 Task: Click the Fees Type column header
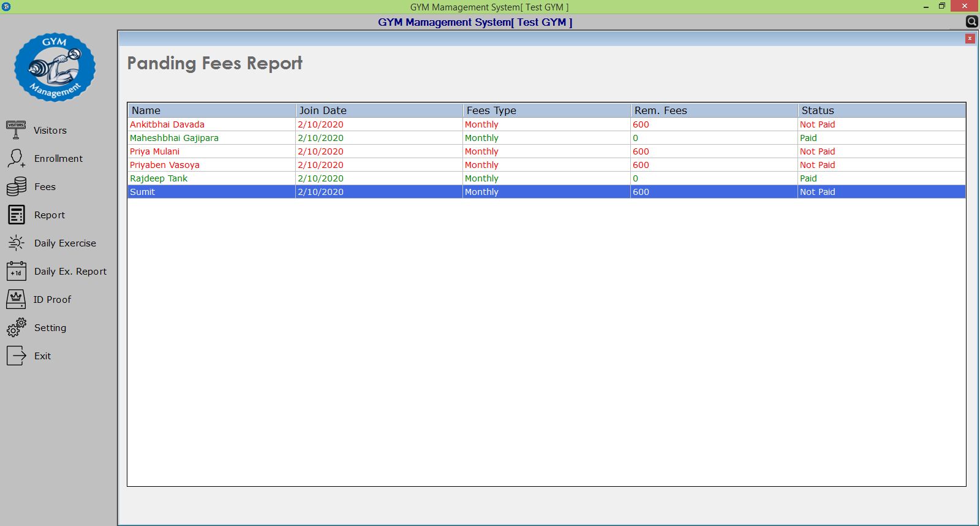click(546, 110)
